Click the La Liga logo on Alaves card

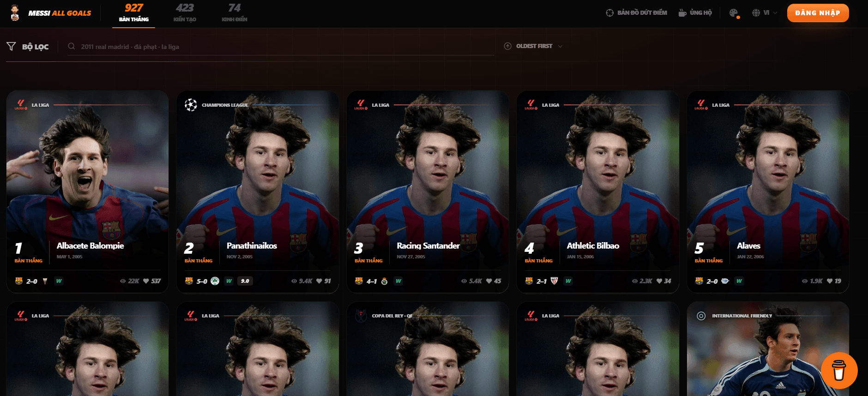click(x=701, y=105)
